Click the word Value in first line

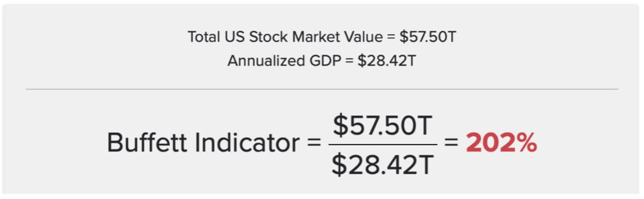368,37
